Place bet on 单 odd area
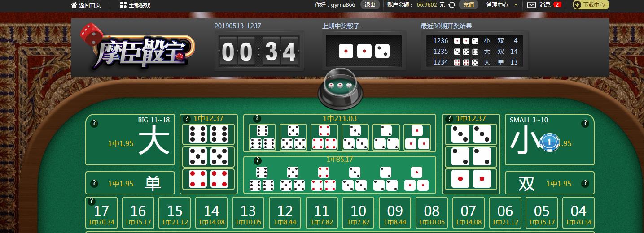The image size is (644, 233). (130, 183)
